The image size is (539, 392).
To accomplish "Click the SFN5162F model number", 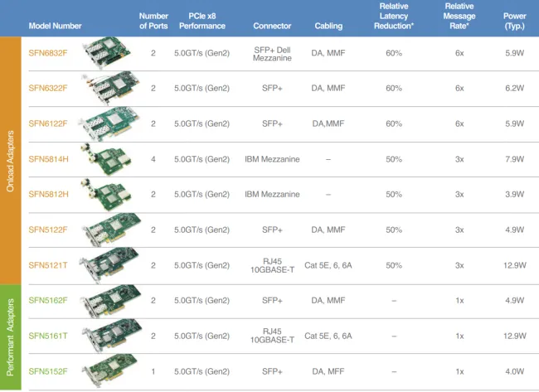I will tap(48, 301).
